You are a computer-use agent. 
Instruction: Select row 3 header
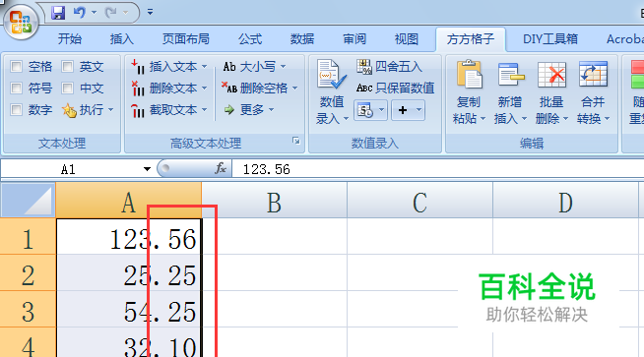[28, 310]
